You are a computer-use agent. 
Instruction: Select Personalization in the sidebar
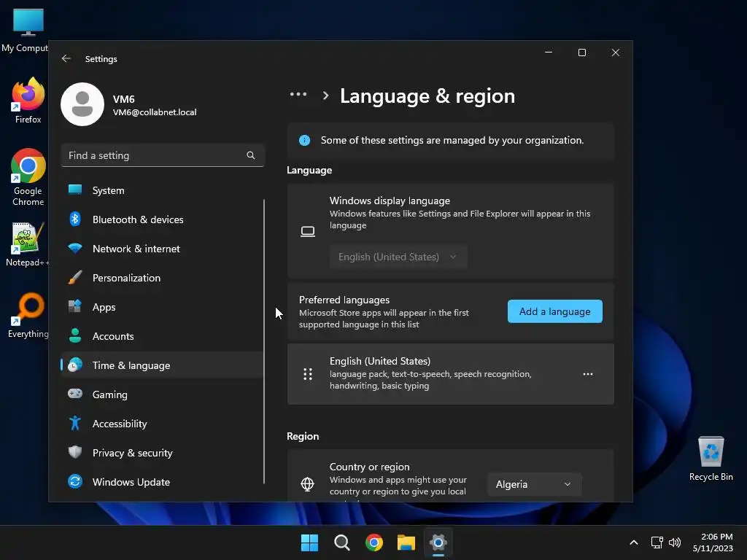(x=162, y=278)
